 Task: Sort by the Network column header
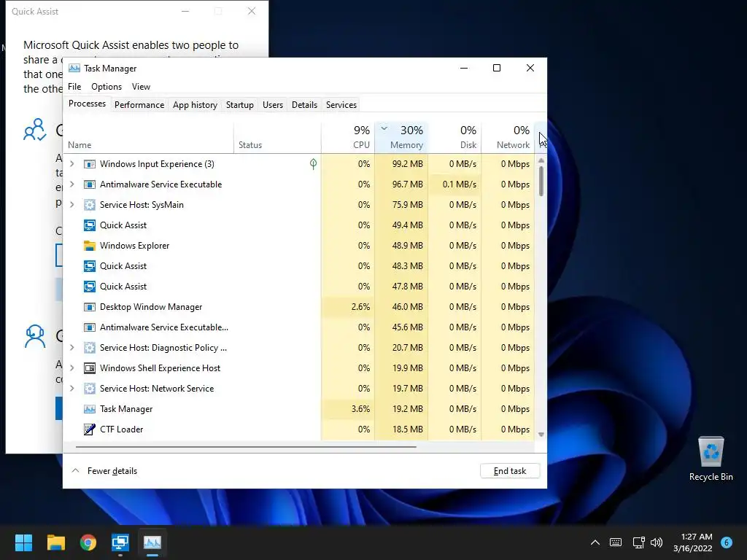click(x=508, y=138)
